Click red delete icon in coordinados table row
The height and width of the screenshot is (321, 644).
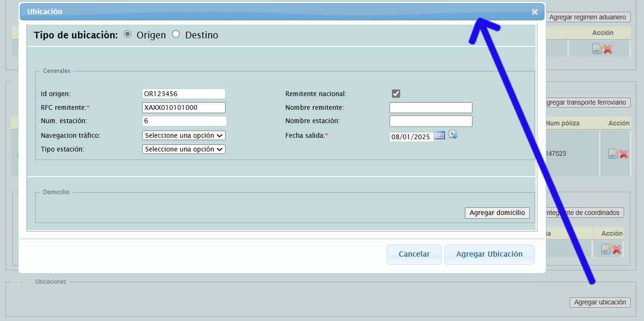[x=617, y=250]
